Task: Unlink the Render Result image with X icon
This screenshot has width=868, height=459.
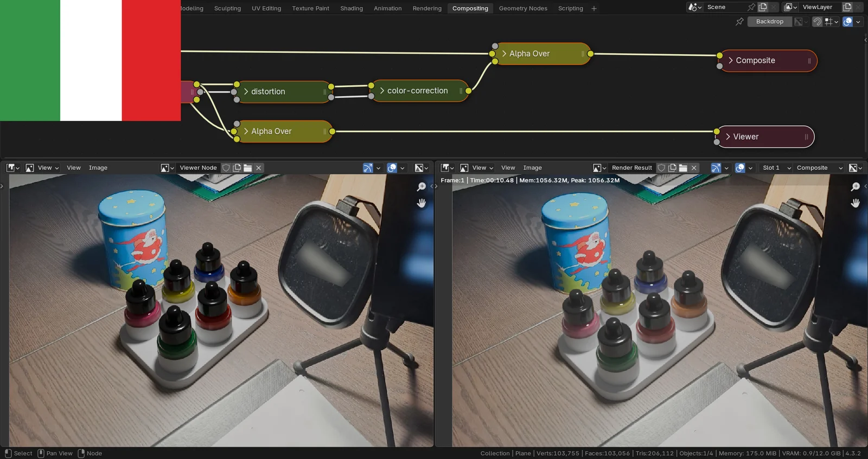Action: tap(694, 168)
